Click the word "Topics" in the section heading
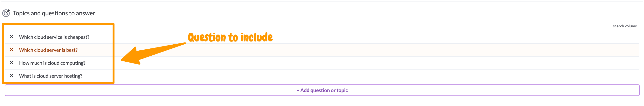This screenshot has height=106, width=644. click(21, 13)
